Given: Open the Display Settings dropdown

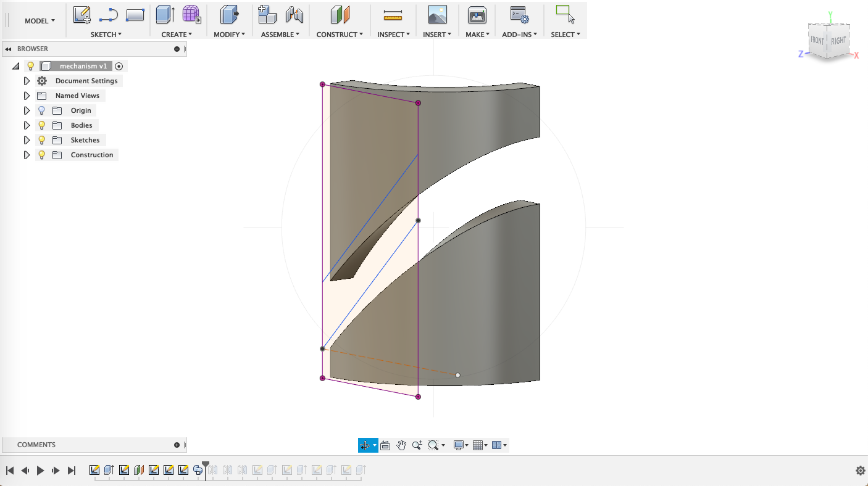Looking at the screenshot, I should [x=459, y=445].
